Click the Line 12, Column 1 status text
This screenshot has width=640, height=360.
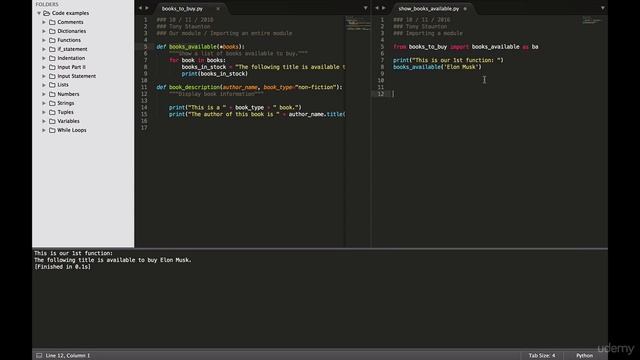coord(68,356)
